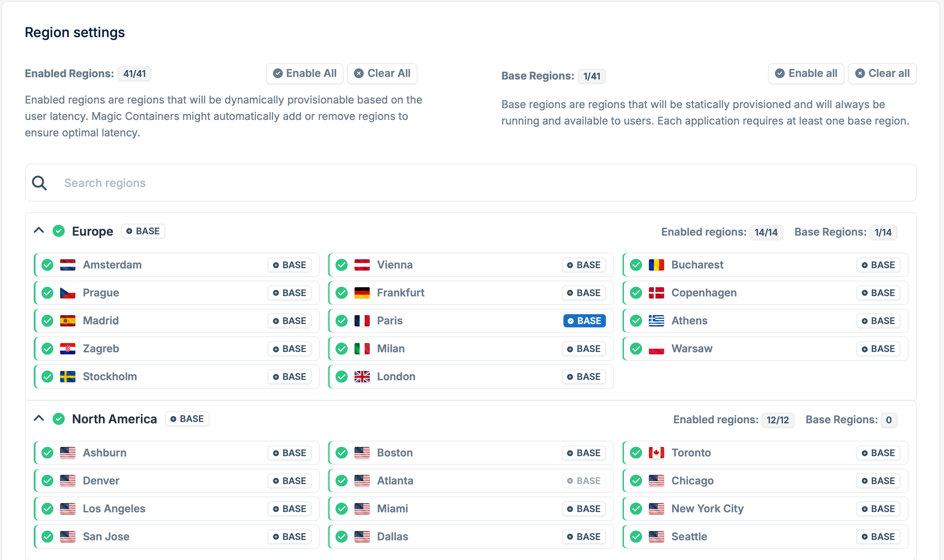The width and height of the screenshot is (944, 560).
Task: Focus the Search regions input field
Action: [x=470, y=183]
